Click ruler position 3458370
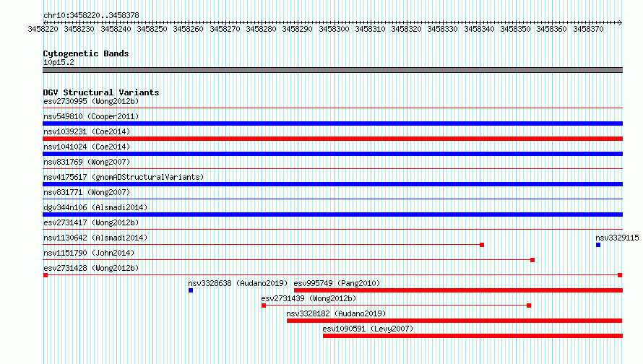The image size is (643, 364). 589,29
